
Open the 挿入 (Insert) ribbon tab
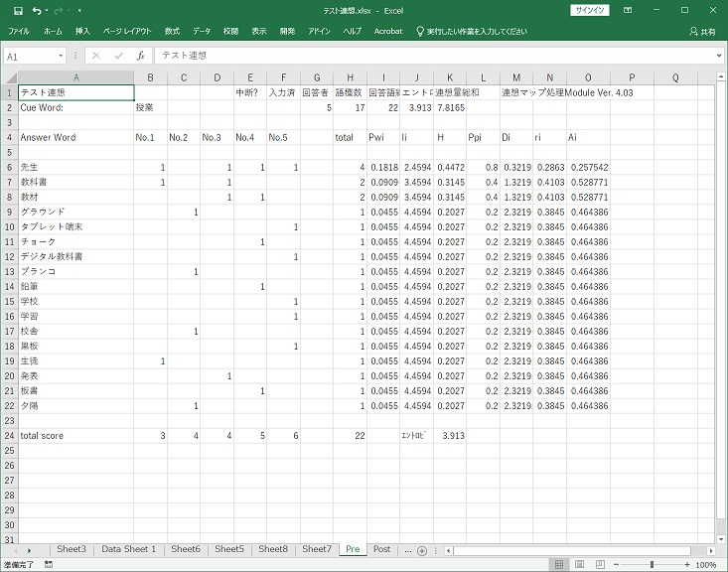82,32
